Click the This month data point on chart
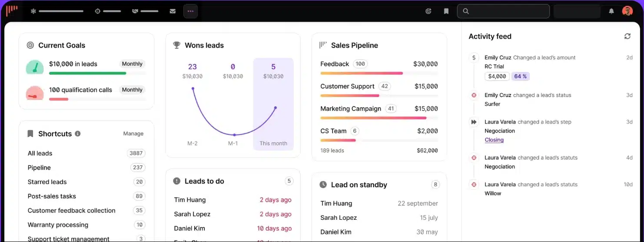 point(276,108)
